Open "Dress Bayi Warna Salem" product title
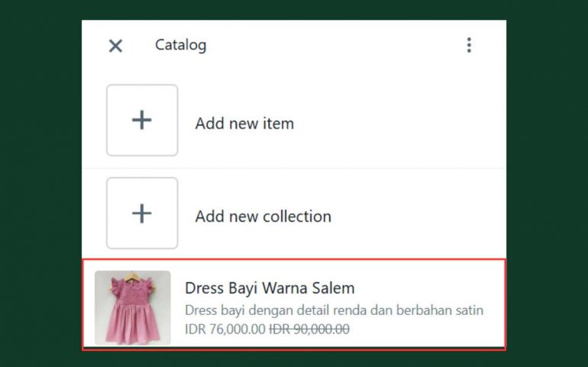 (x=270, y=288)
